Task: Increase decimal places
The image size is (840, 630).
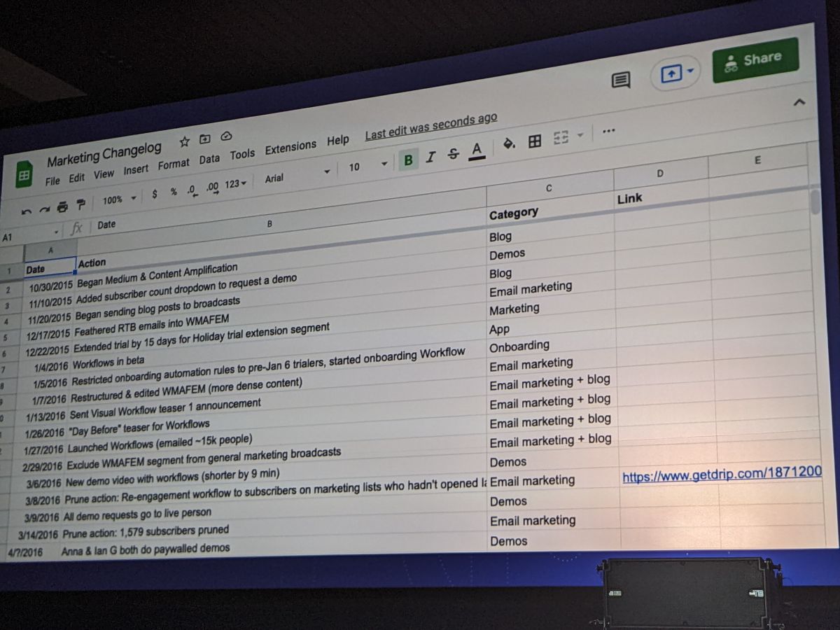Action: [212, 188]
